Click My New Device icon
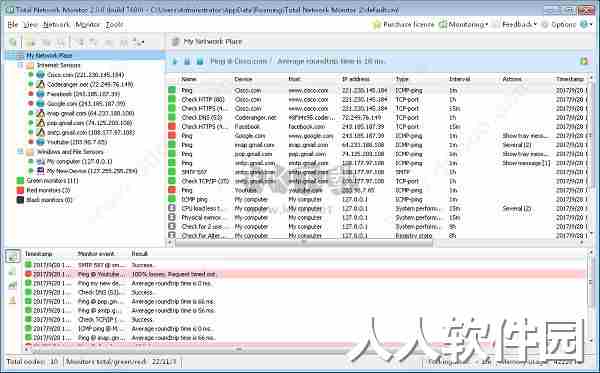 (x=41, y=171)
